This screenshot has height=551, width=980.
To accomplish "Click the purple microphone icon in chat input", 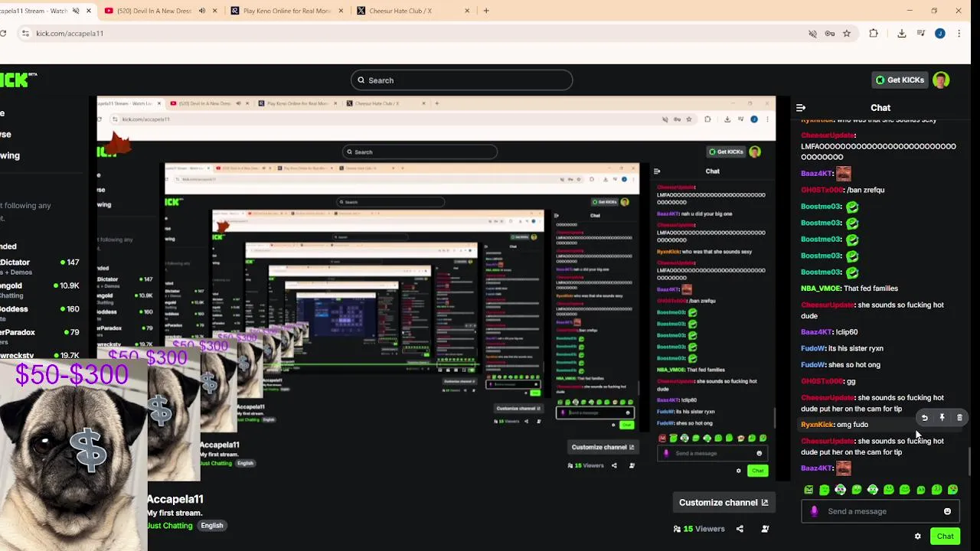I will 814,511.
